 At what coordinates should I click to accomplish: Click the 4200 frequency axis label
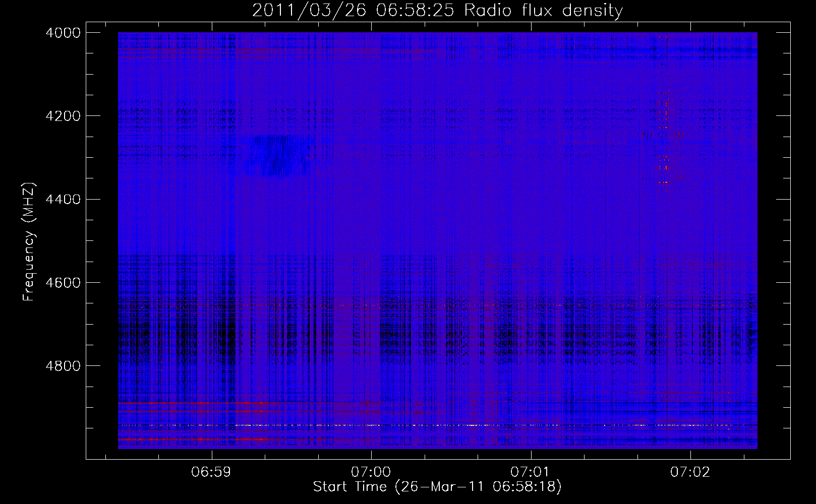(x=63, y=116)
